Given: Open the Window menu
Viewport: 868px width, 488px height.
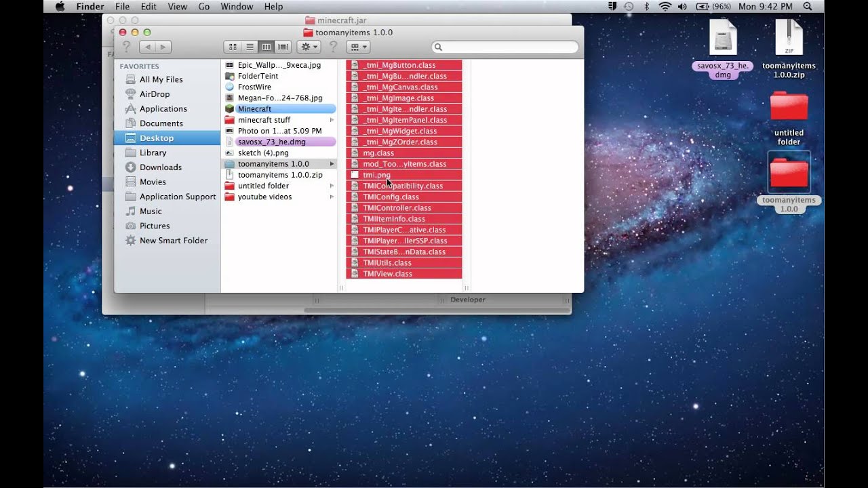Looking at the screenshot, I should click(237, 6).
